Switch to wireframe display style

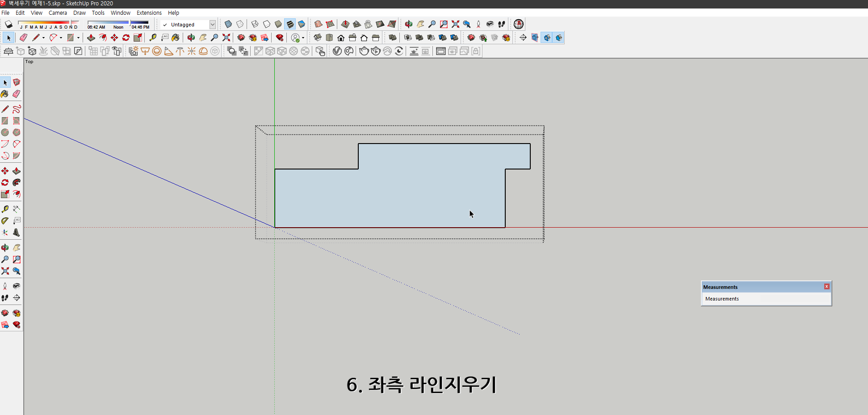(x=254, y=24)
